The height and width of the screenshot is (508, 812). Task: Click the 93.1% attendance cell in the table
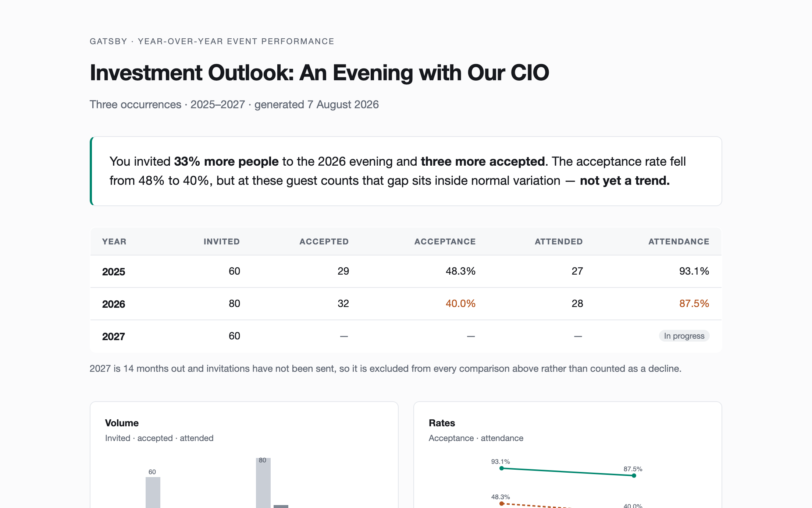coord(694,271)
